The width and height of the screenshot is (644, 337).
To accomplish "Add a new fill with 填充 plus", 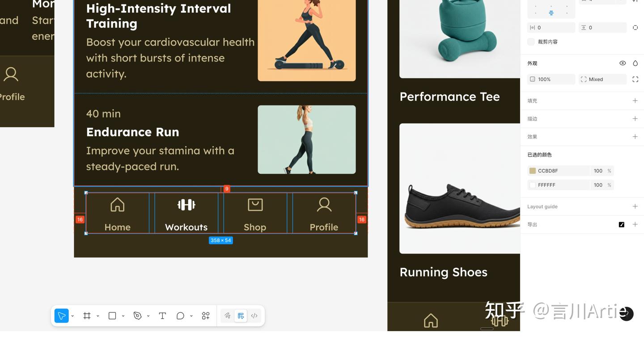I will click(635, 101).
